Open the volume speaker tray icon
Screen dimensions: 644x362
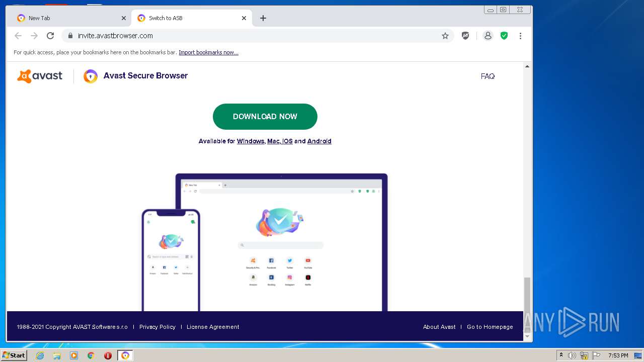point(572,355)
